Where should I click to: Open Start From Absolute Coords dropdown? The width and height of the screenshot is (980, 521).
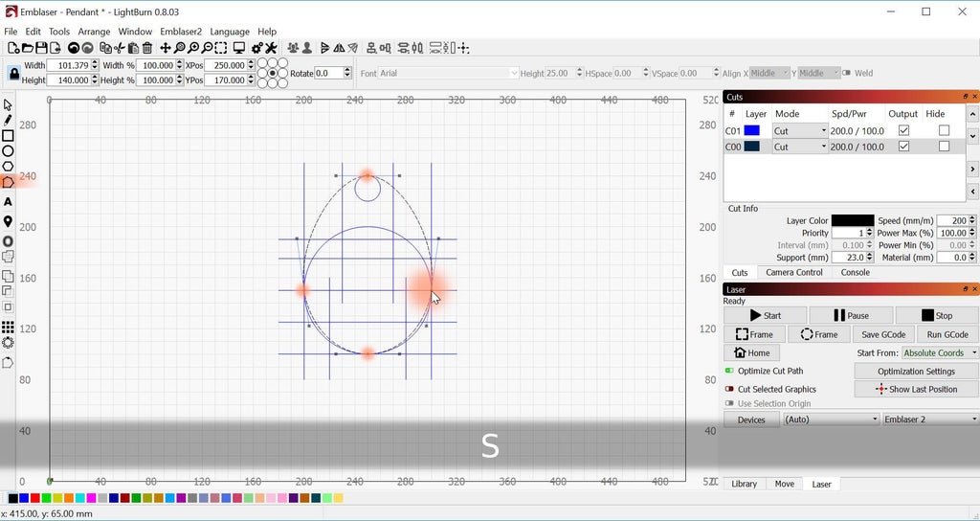click(x=940, y=352)
